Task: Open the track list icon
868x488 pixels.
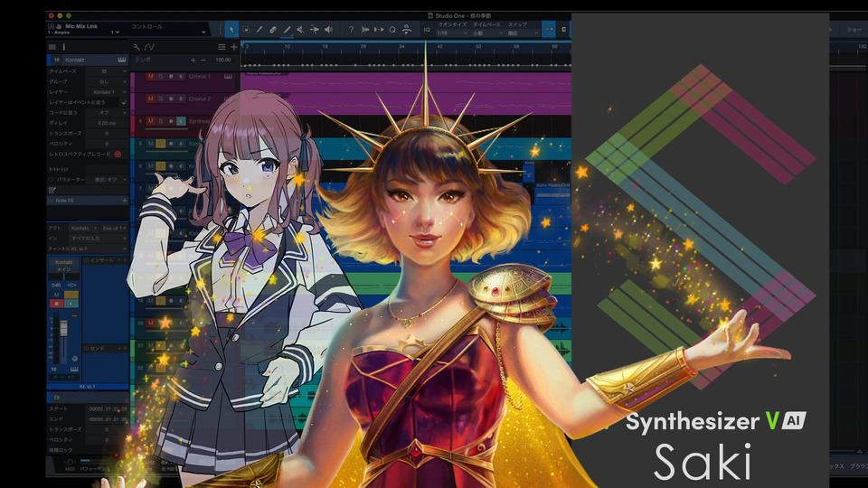Action: click(222, 47)
